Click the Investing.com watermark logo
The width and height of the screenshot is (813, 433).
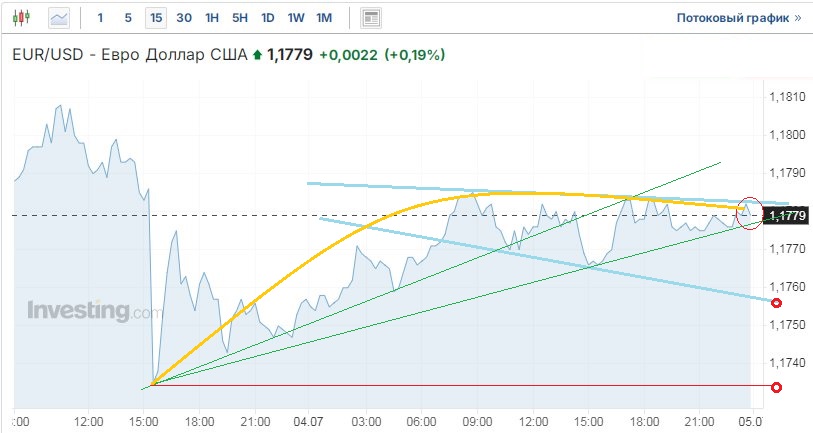tap(93, 310)
